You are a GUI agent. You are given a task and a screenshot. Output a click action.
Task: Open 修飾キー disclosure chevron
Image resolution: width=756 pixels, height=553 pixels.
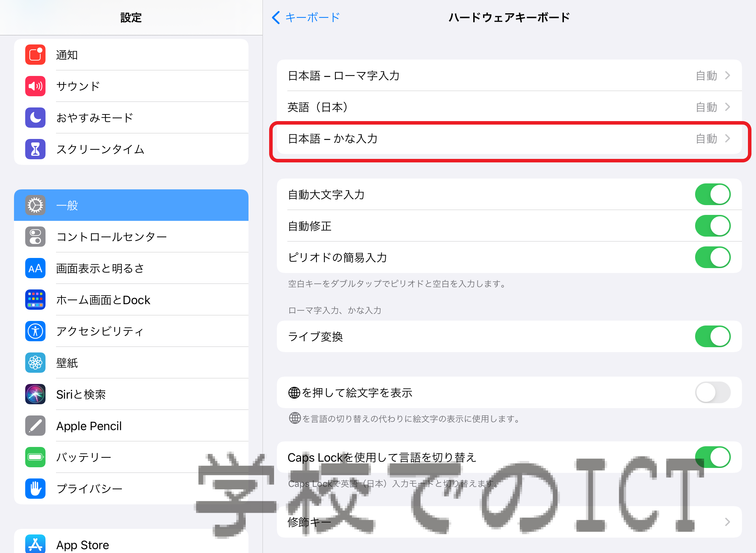[x=728, y=522]
